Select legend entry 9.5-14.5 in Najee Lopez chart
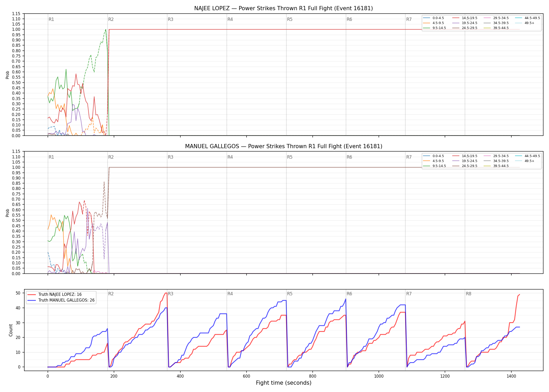The height and width of the screenshot is (392, 549). tap(434, 28)
